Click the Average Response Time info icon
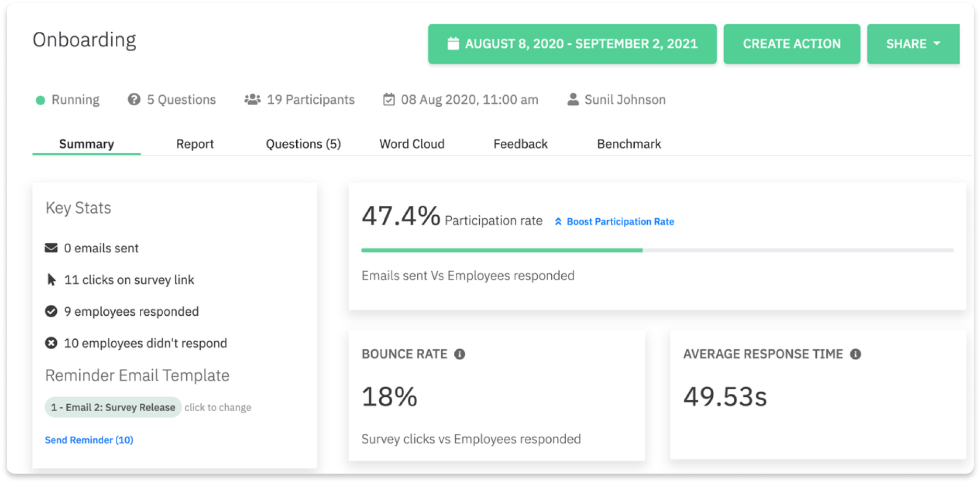This screenshot has height=483, width=980. click(855, 354)
